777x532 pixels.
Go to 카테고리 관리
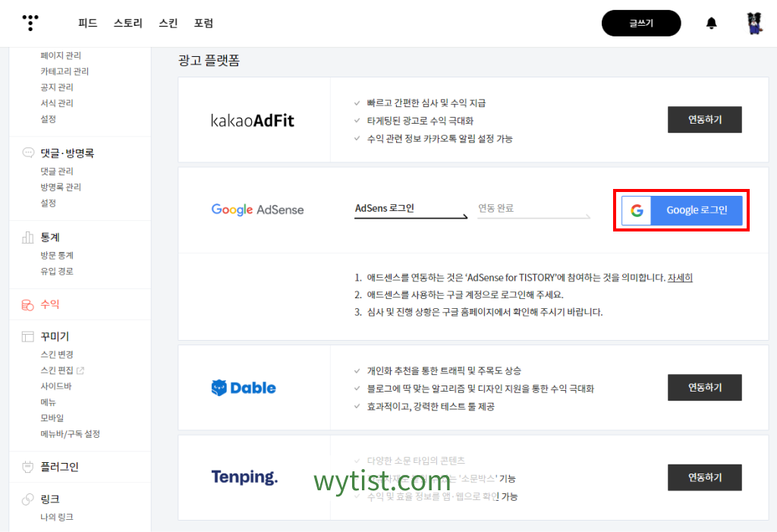[x=64, y=71]
